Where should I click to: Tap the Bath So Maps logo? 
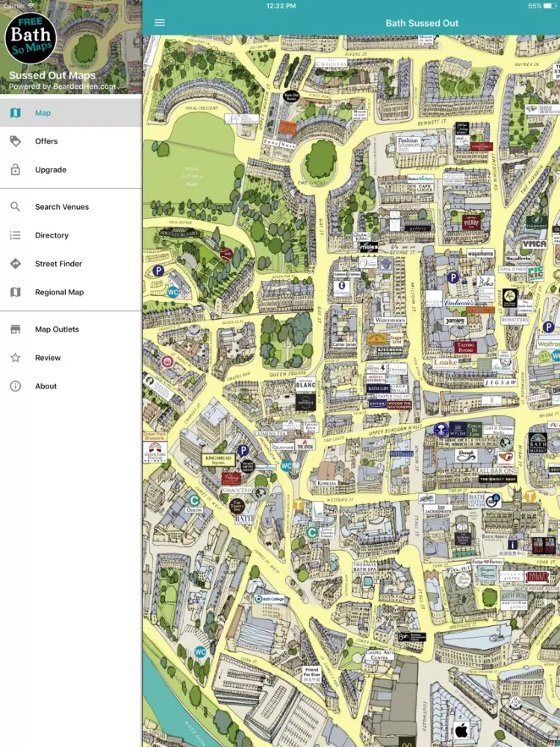click(31, 38)
